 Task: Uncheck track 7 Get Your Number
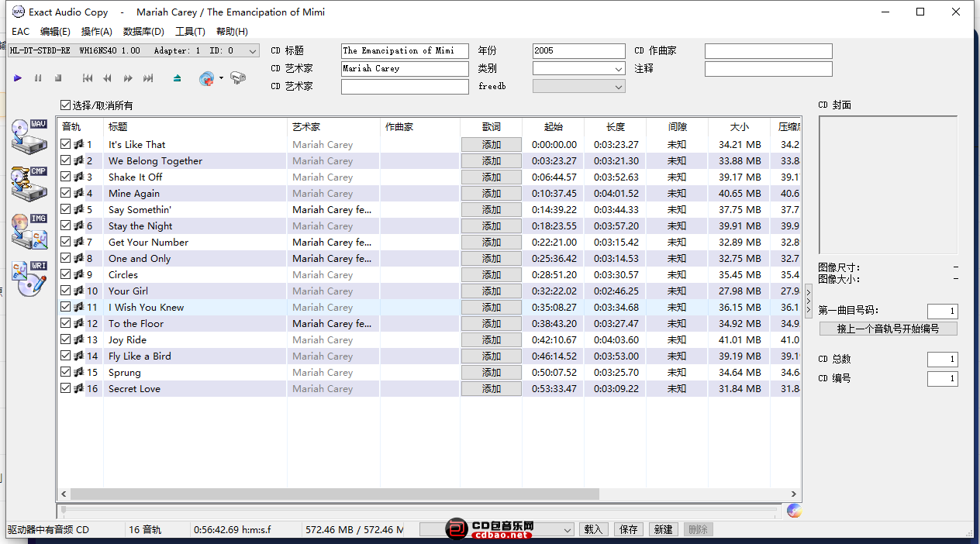pos(65,242)
